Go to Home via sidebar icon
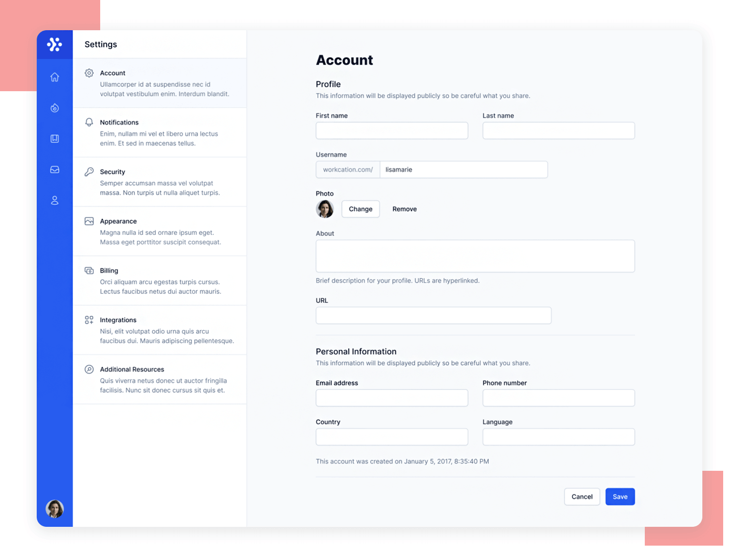 55,77
